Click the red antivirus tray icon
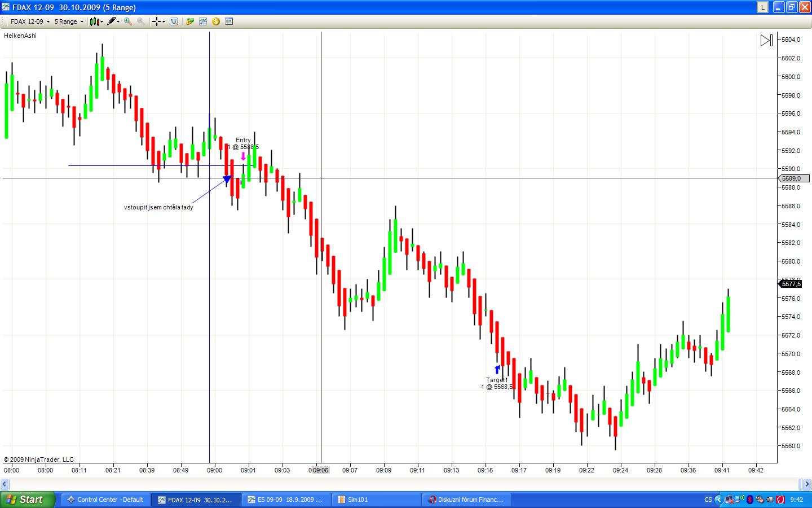 point(781,500)
